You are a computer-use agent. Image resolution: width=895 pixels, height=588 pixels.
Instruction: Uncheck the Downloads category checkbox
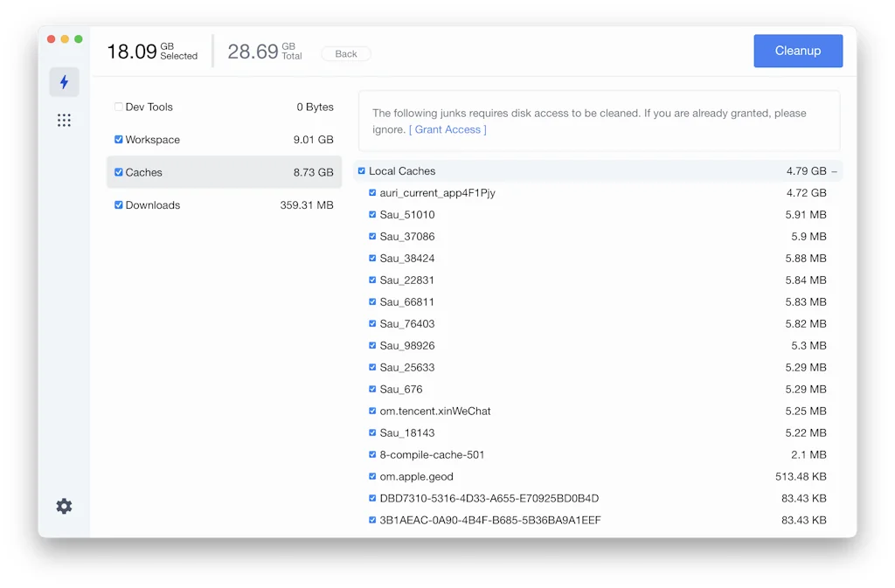click(x=119, y=205)
